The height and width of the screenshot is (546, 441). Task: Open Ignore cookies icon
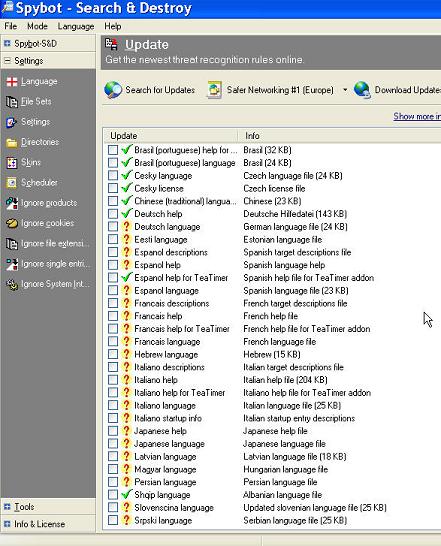[x=12, y=224]
